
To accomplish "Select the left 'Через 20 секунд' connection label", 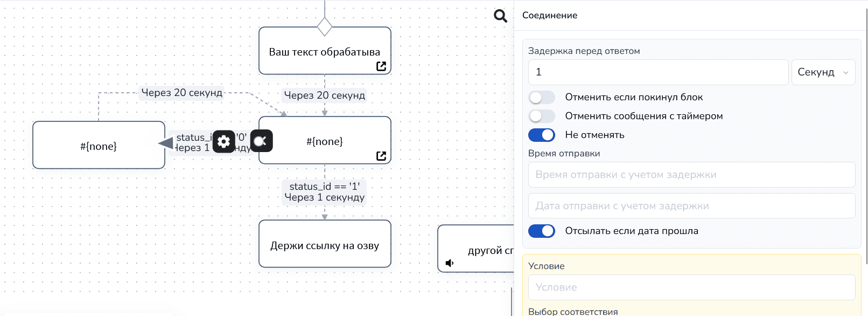I will point(181,93).
